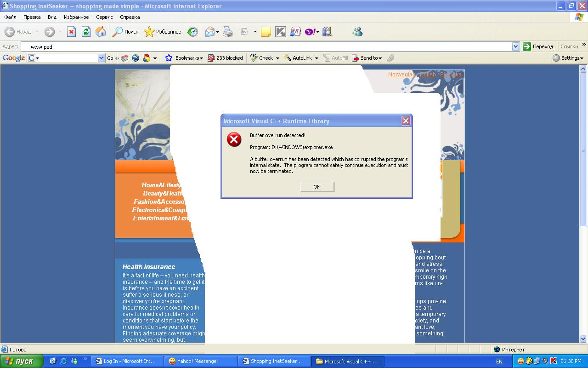Click the address bar field
588x368 pixels.
point(270,46)
